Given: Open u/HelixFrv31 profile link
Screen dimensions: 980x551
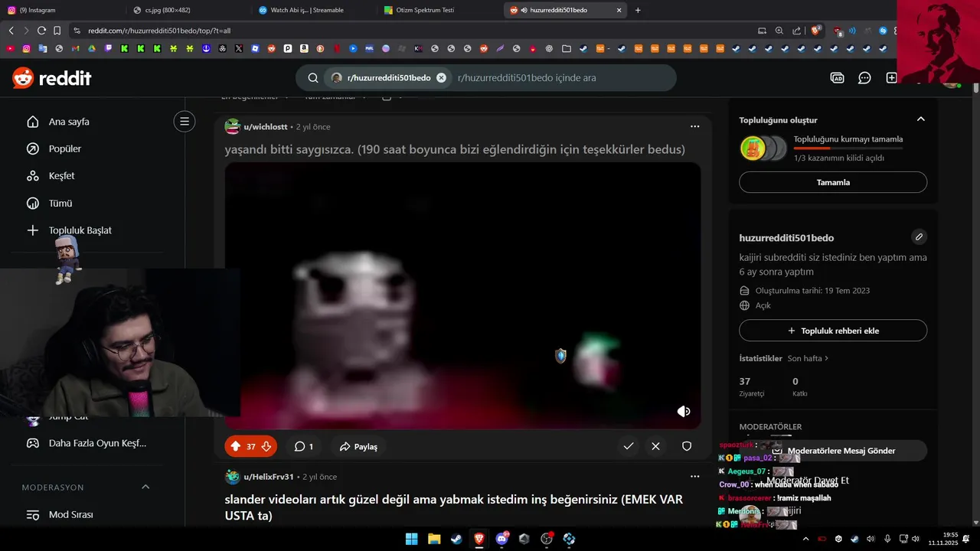Looking at the screenshot, I should [x=269, y=477].
